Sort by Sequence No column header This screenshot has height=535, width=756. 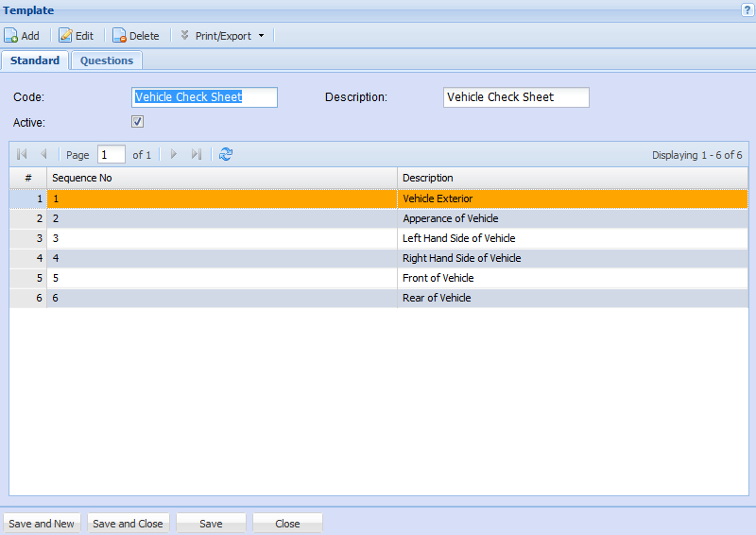click(222, 178)
